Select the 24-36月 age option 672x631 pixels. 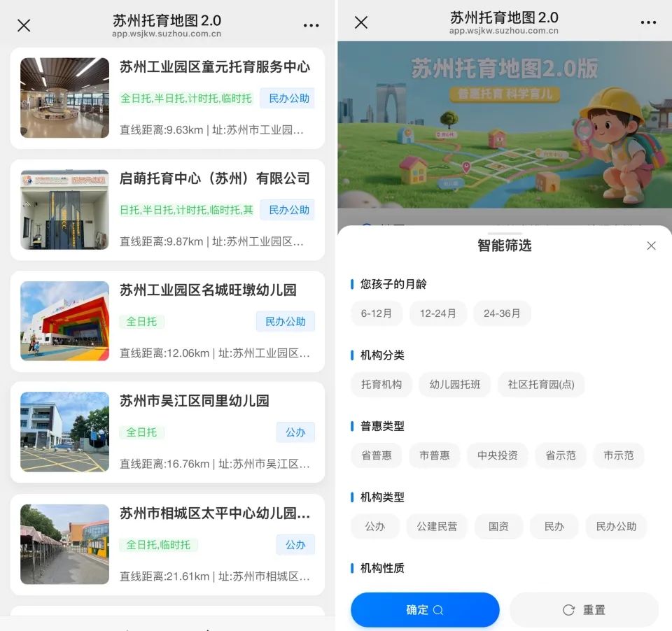point(502,313)
